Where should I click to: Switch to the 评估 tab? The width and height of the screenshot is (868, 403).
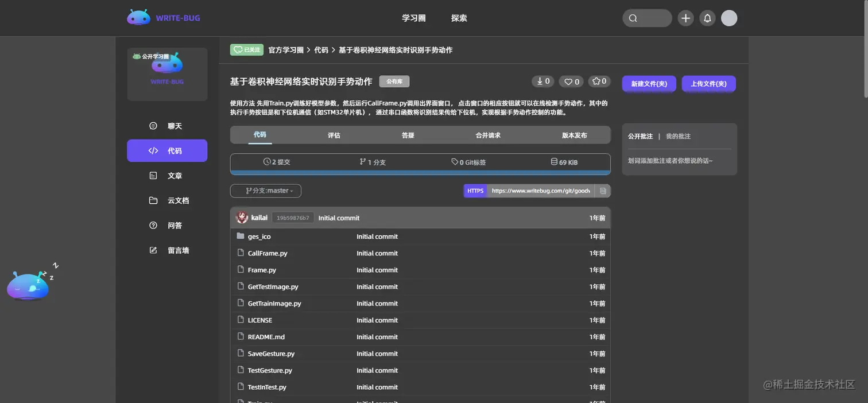coord(334,135)
